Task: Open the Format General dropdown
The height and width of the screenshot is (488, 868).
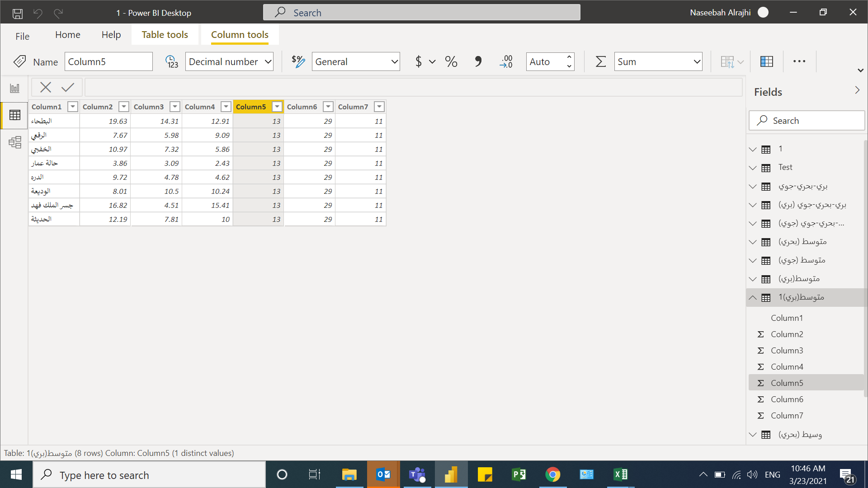Action: click(356, 61)
